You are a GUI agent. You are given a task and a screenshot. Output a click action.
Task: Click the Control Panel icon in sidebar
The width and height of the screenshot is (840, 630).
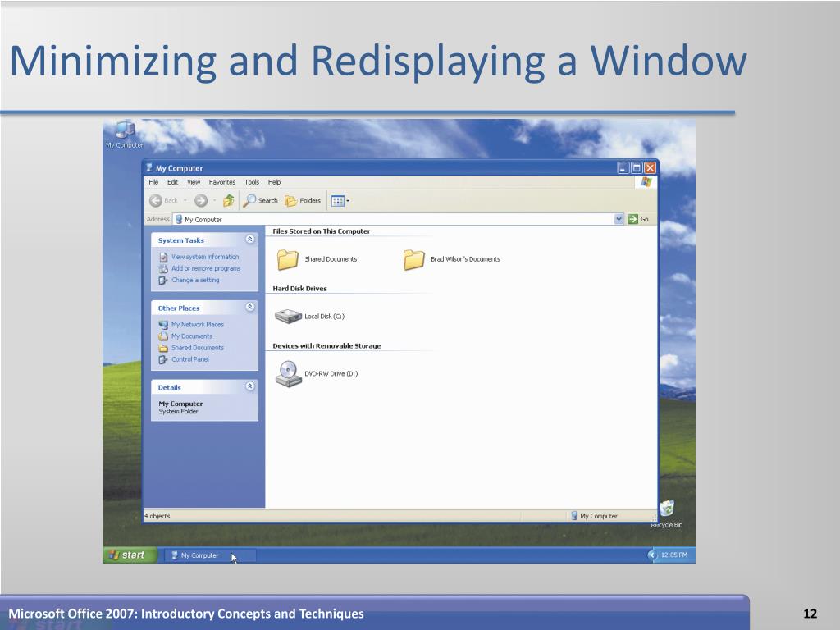(x=163, y=359)
